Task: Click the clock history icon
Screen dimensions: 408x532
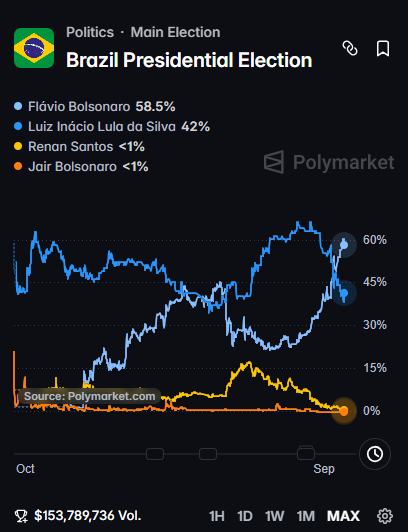Action: coord(375,454)
